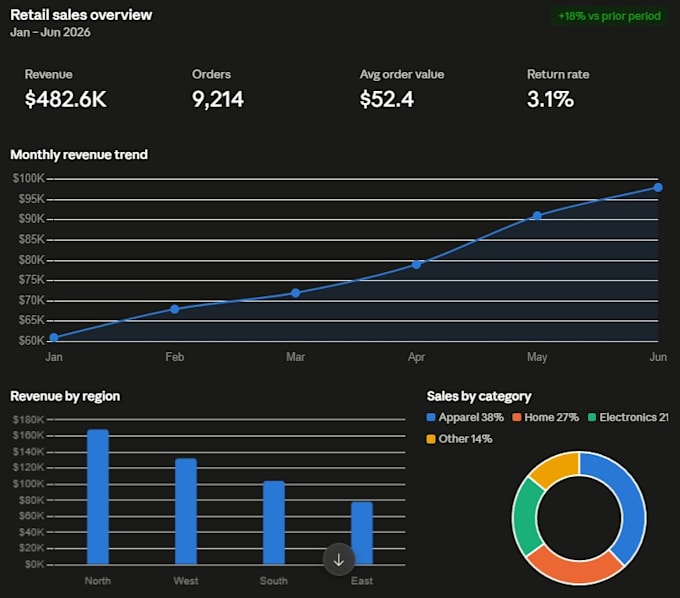
Task: Select the Feb data point on trend line
Action: (x=174, y=309)
